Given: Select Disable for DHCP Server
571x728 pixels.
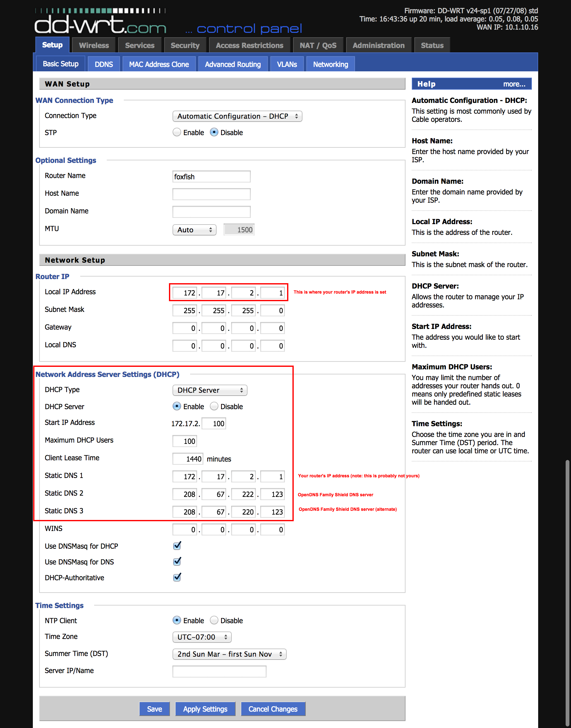Looking at the screenshot, I should tap(214, 406).
